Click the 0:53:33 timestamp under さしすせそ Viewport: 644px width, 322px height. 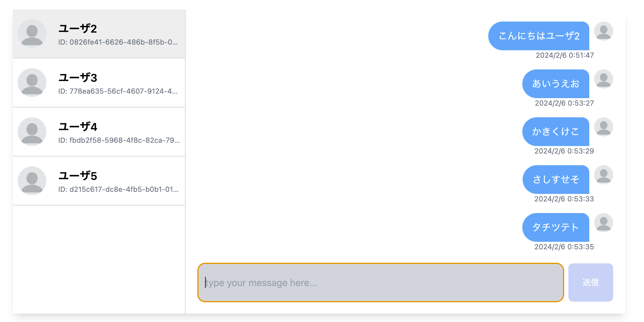click(564, 199)
